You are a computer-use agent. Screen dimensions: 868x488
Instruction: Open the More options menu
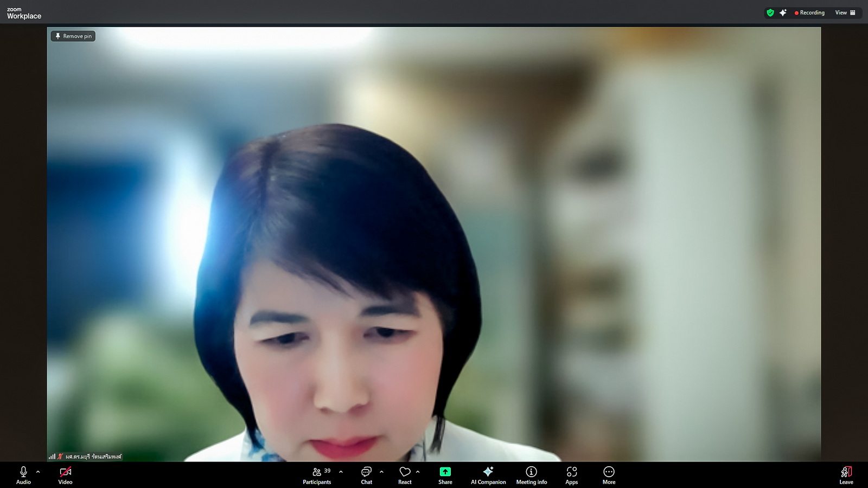pyautogui.click(x=609, y=474)
